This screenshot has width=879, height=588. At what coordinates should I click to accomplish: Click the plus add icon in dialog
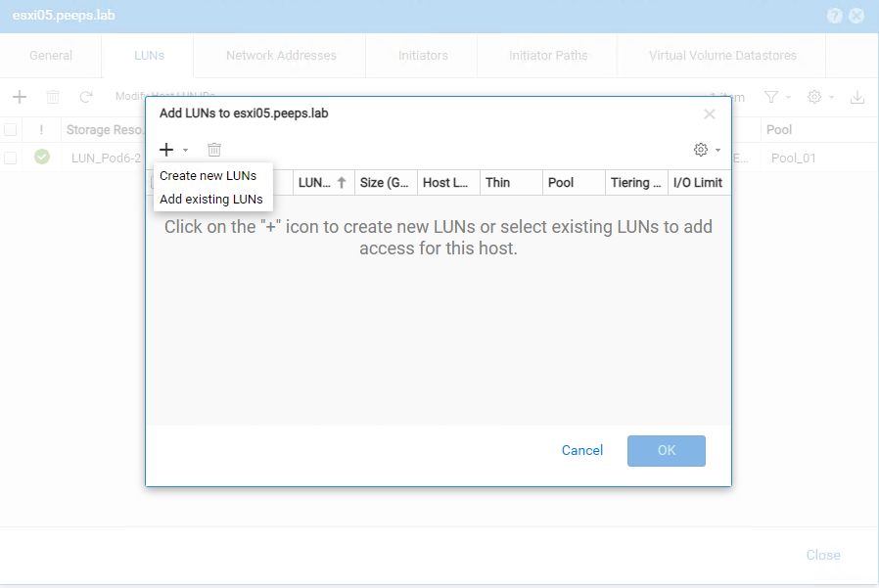[166, 150]
